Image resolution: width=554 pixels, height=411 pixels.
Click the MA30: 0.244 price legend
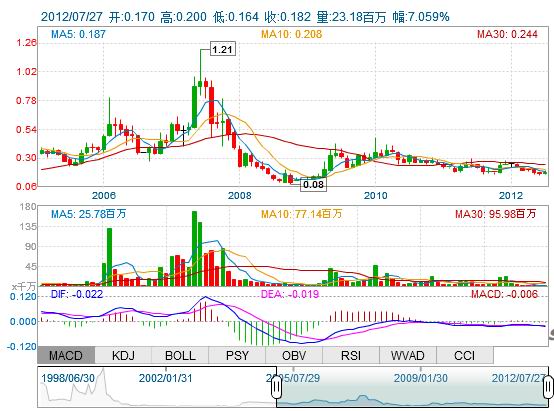pos(507,34)
